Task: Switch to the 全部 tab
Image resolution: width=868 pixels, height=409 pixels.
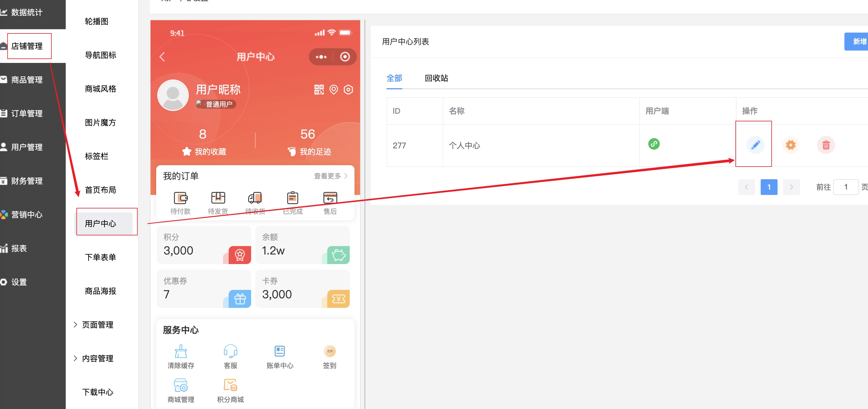Action: 394,78
